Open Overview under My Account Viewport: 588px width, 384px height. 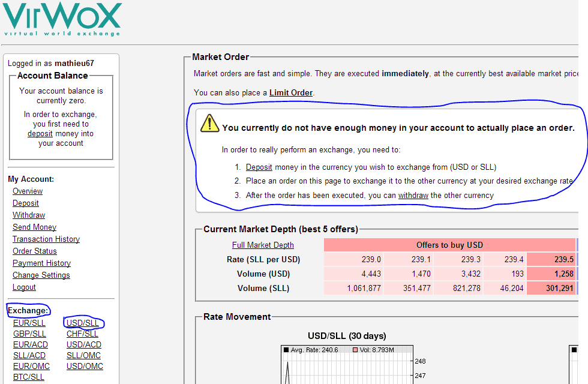point(28,191)
